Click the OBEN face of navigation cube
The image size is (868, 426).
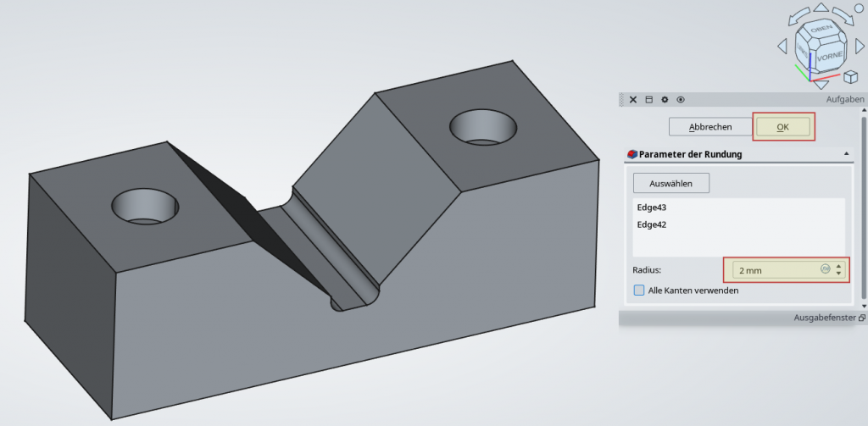821,29
